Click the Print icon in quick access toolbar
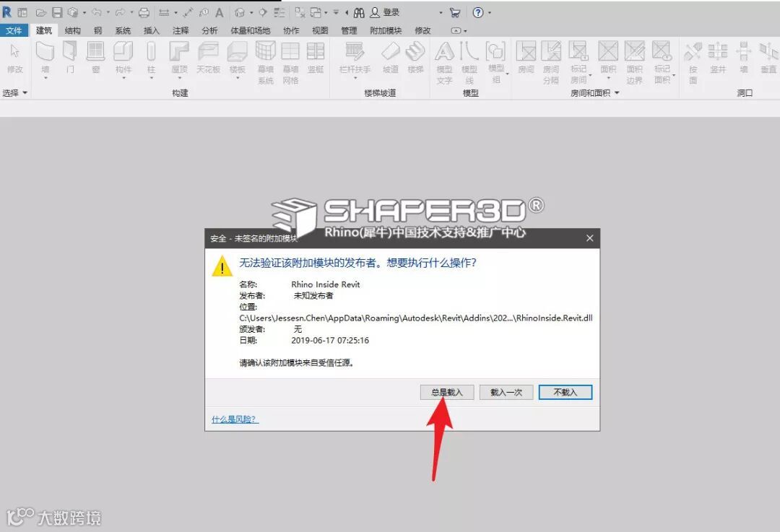The image size is (780, 532). pyautogui.click(x=144, y=12)
